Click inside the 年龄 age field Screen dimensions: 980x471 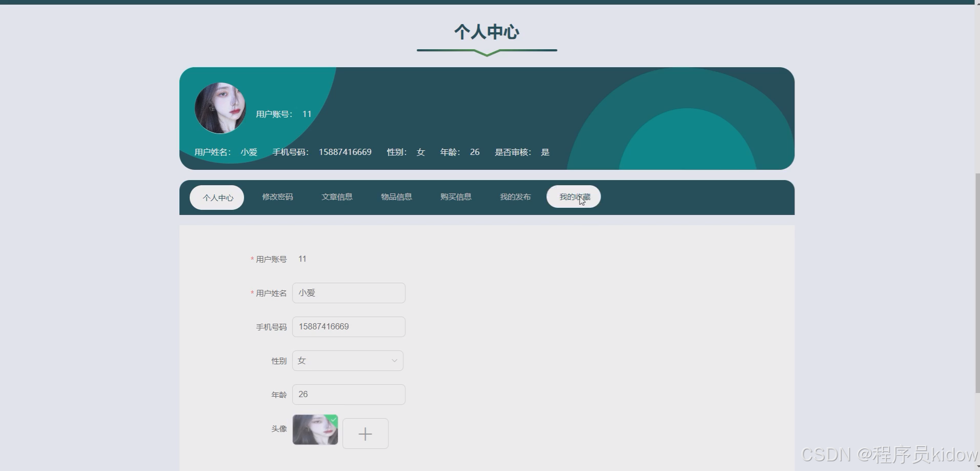pos(349,394)
